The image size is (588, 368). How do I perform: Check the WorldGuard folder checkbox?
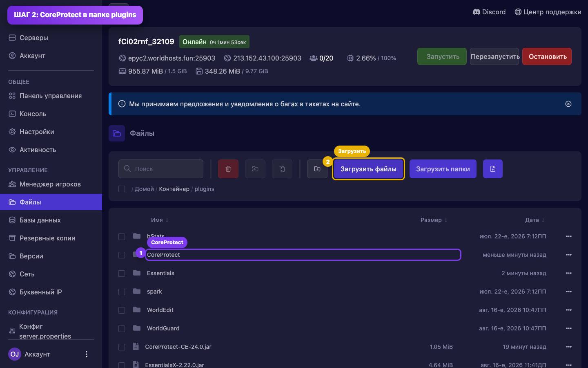click(122, 329)
